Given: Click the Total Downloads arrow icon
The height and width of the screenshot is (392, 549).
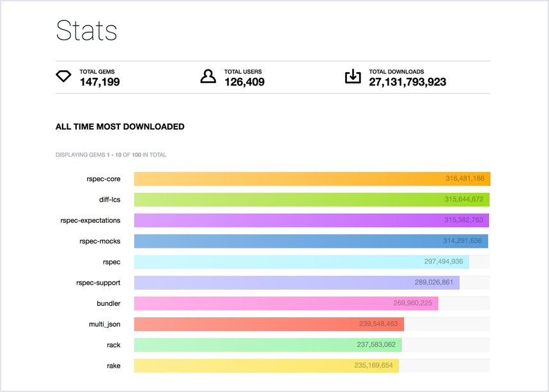Looking at the screenshot, I should click(x=353, y=77).
